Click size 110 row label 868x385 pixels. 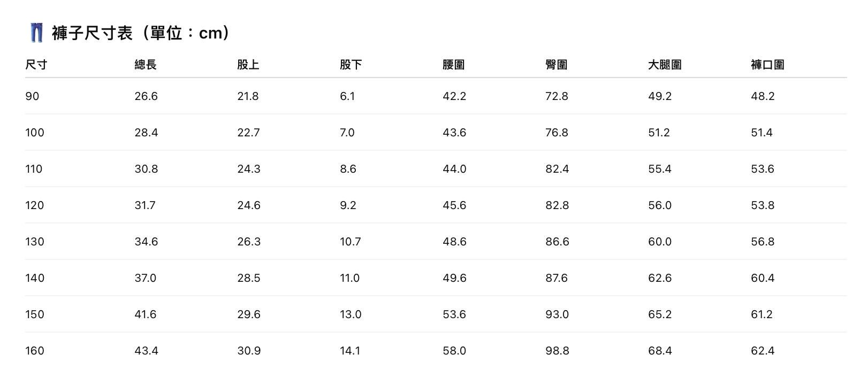[x=34, y=169]
